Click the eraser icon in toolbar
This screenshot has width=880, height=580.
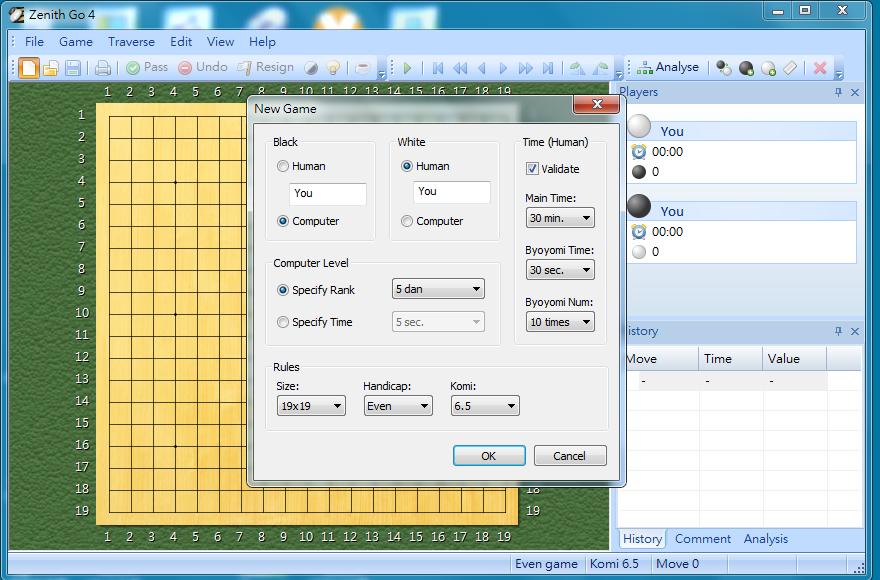(790, 68)
